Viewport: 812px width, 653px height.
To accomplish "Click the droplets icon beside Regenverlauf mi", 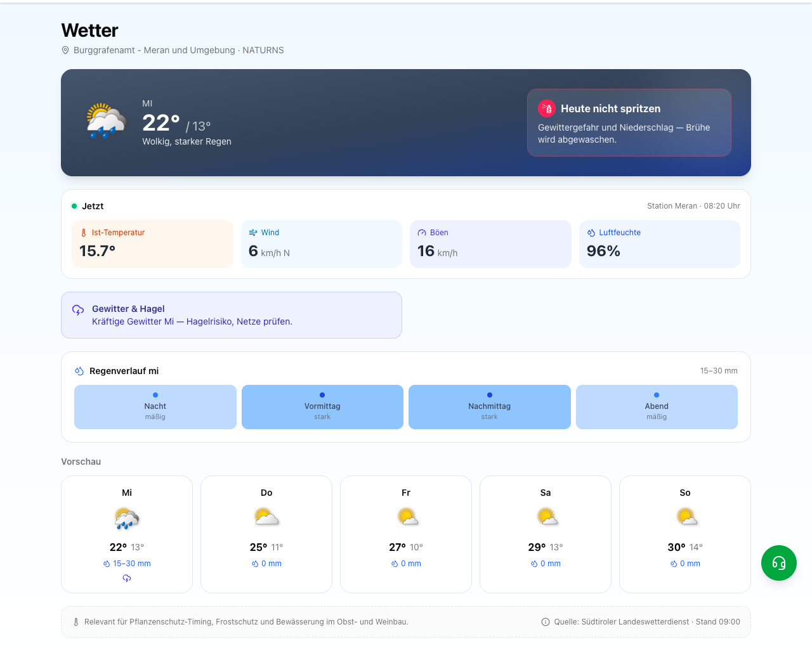I will click(x=79, y=371).
